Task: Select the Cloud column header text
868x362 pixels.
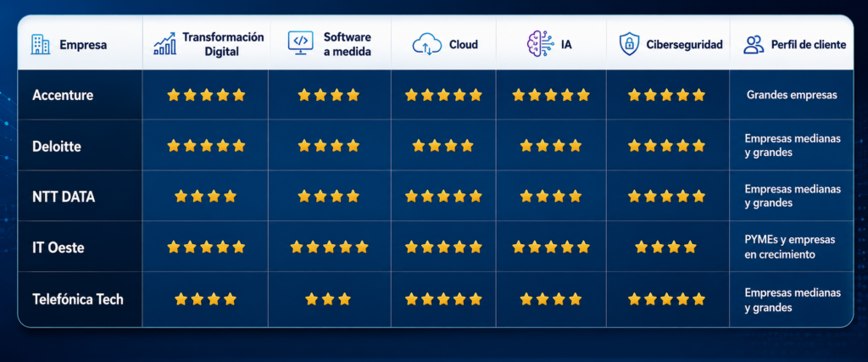Action: pos(464,45)
